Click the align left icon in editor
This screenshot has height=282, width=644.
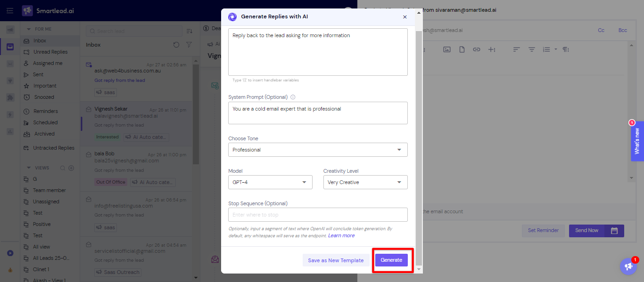(517, 49)
